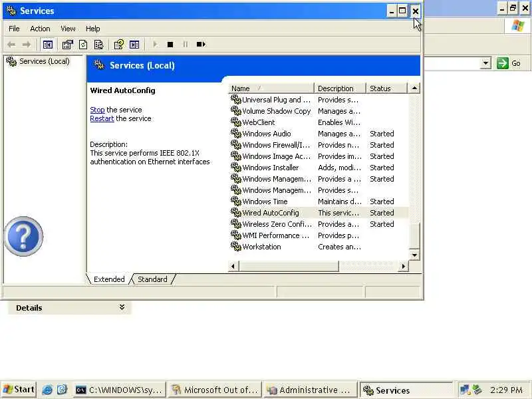Switch to Microsoft Out of... taskbar button
This screenshot has width=532, height=399.
pyautogui.click(x=214, y=390)
